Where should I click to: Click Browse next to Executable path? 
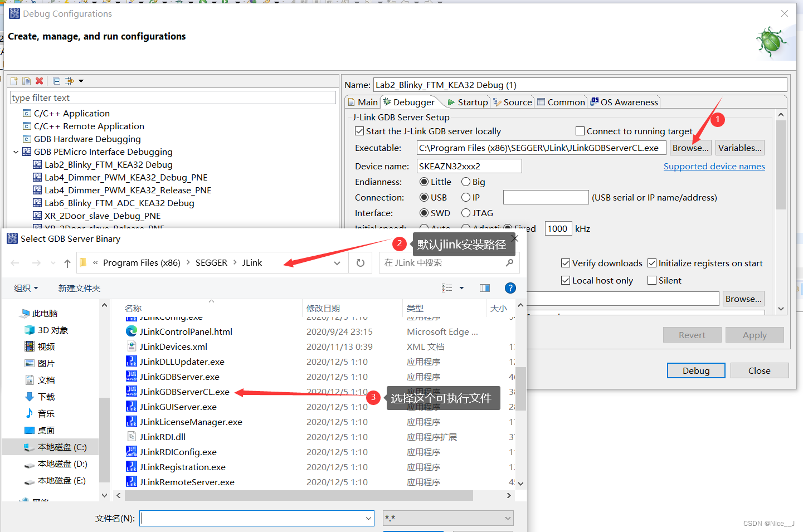coord(690,148)
